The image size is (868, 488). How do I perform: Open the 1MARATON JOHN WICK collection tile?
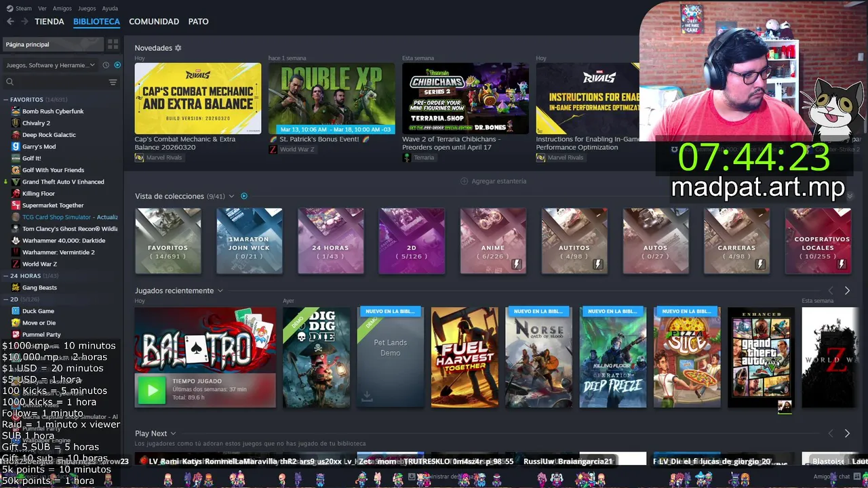pyautogui.click(x=249, y=241)
